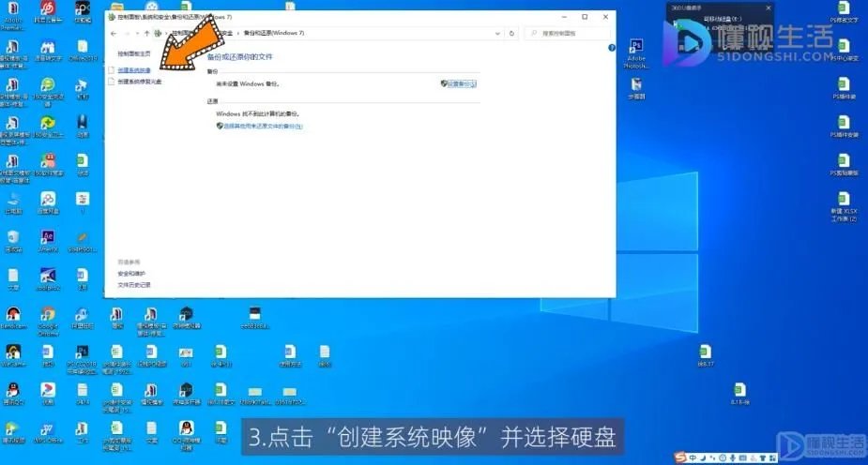Toggle Chinese/English mode 中 on IME bar
Image resolution: width=868 pixels, height=465 pixels.
pos(693,457)
